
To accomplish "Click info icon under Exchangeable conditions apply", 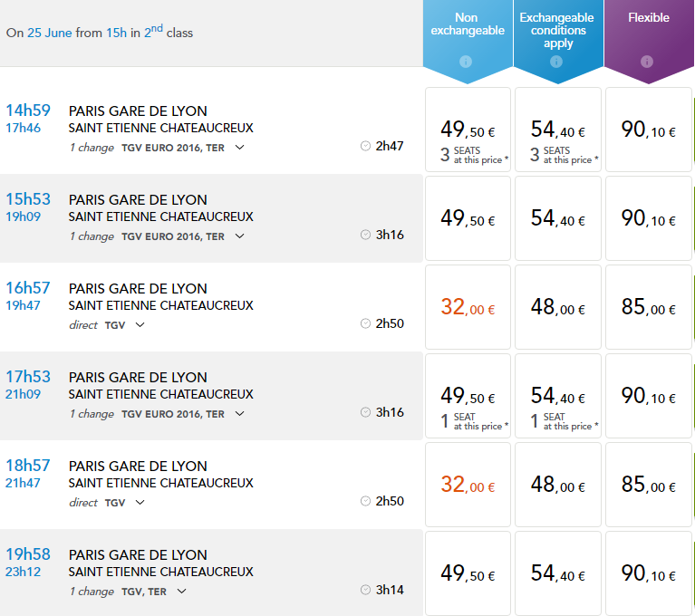I will tap(556, 62).
